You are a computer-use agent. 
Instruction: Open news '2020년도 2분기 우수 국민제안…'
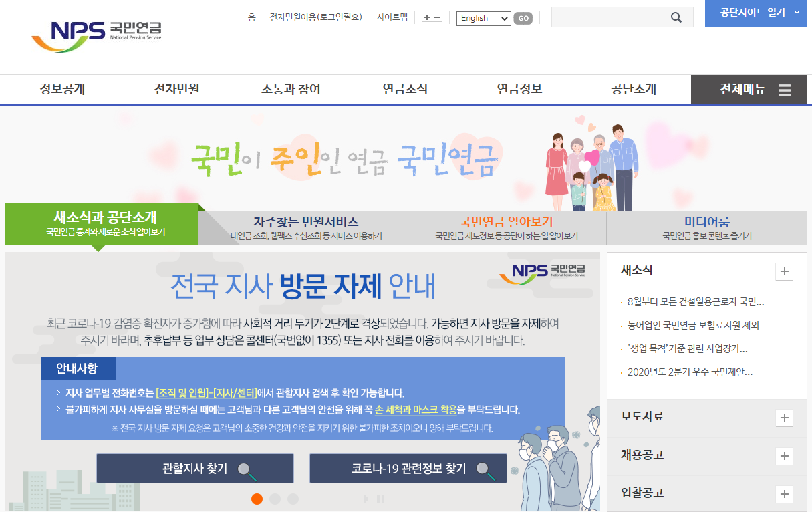click(x=690, y=372)
